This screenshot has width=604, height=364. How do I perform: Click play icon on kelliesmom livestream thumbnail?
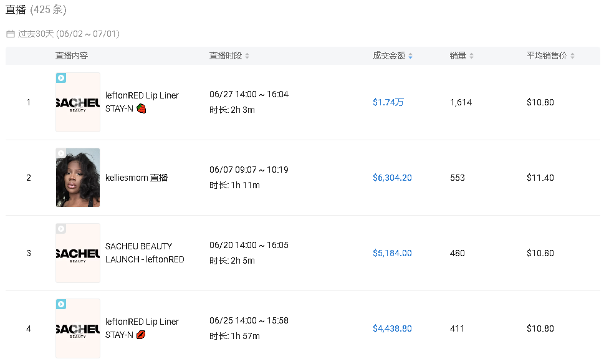tap(61, 153)
